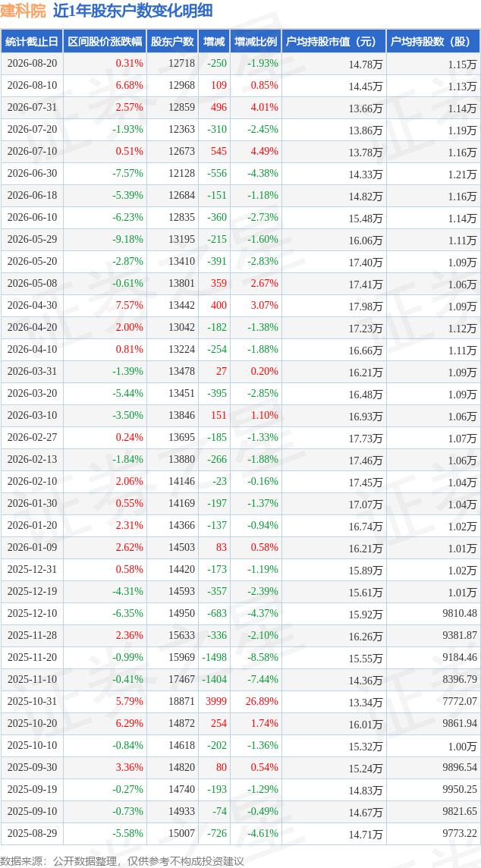Select the 18871 shareholder count cell
The width and height of the screenshot is (481, 868).
coord(181,702)
